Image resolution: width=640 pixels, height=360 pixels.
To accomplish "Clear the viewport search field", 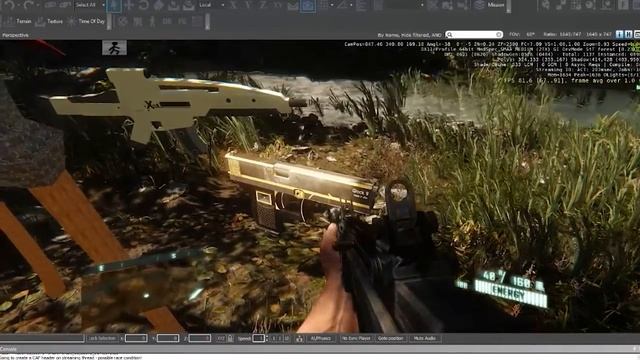I will point(498,35).
